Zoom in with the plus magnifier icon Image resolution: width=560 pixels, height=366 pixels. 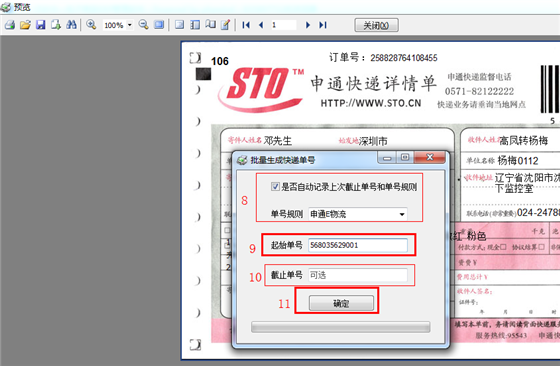point(91,25)
